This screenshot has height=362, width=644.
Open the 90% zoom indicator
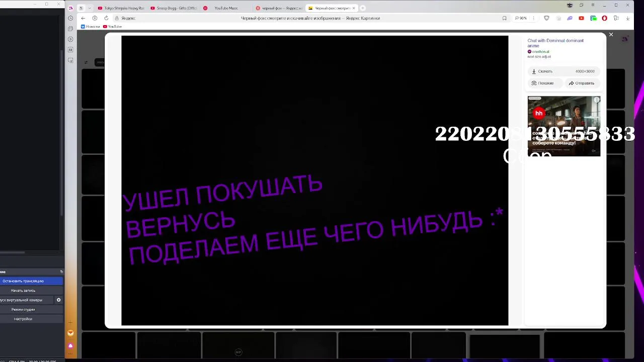pos(521,18)
